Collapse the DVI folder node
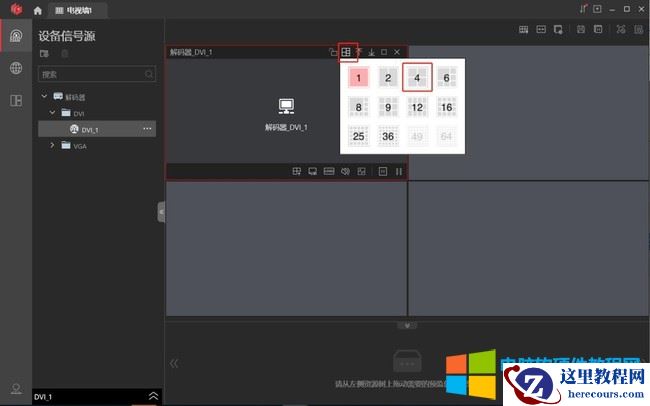The height and width of the screenshot is (406, 650). tap(52, 112)
